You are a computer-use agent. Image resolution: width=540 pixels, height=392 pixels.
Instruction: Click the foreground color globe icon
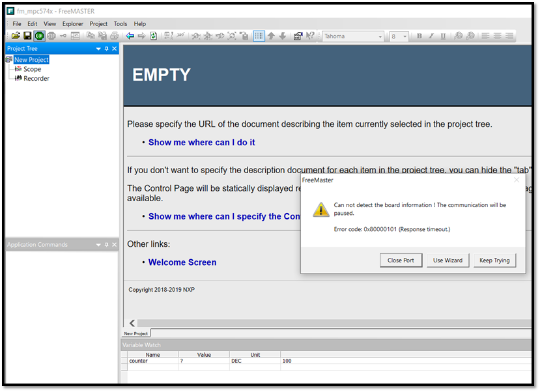point(459,36)
